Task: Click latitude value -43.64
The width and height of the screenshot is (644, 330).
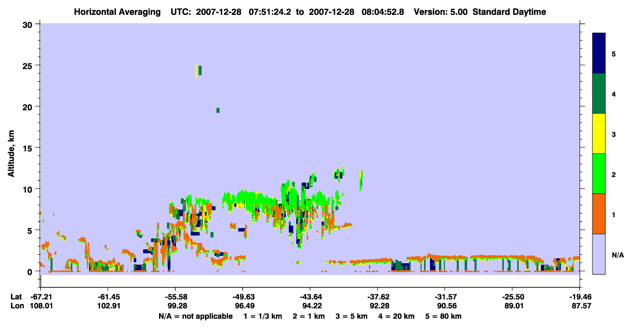Action: (x=310, y=297)
